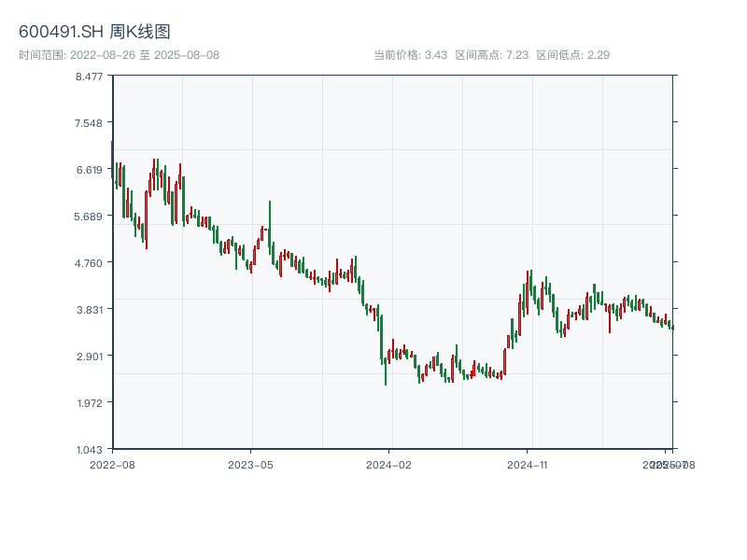Select the 2023-05 date axis label
The width and height of the screenshot is (747, 560).
(250, 464)
